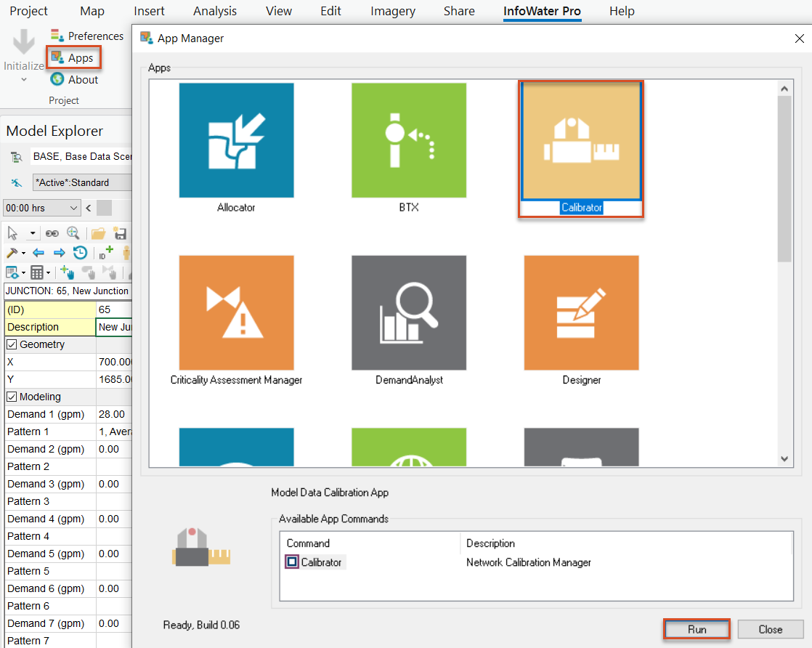812x648 pixels.
Task: Close App Manager with the X
Action: coord(799,39)
